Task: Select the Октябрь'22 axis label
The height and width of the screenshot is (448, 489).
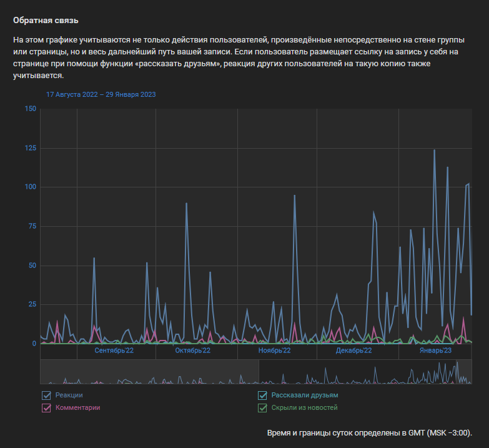Action: click(x=193, y=351)
